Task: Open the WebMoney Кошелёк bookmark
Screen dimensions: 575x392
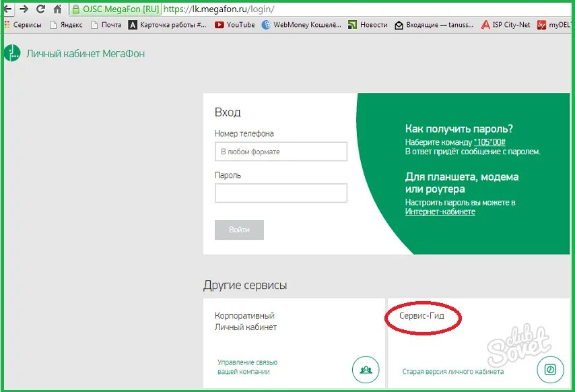Action: 302,25
